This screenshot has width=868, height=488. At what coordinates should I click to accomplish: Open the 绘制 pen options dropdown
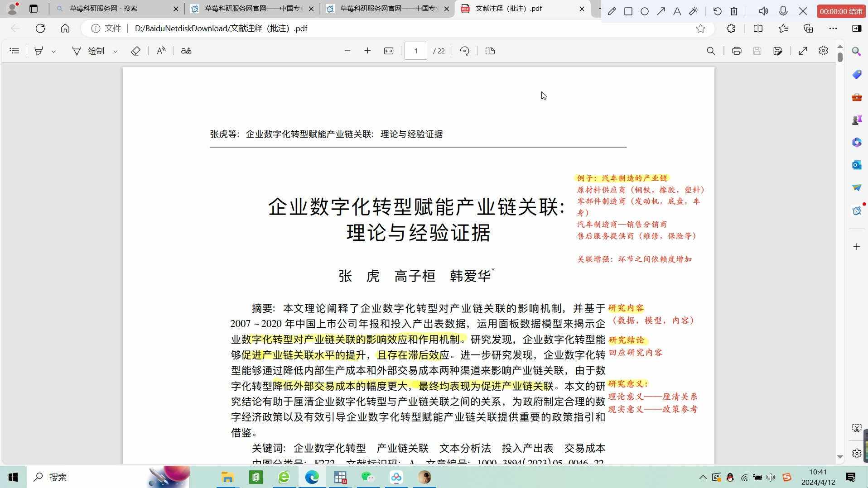[x=116, y=52]
